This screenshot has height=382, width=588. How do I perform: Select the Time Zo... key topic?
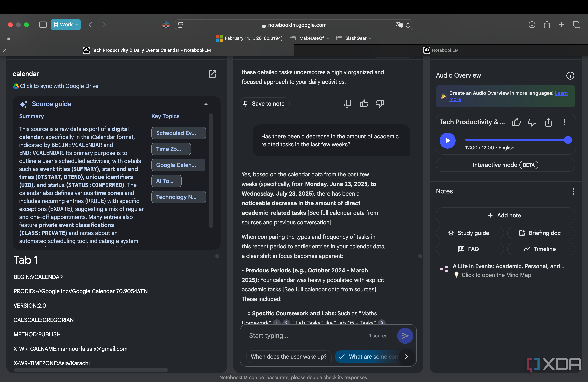[171, 149]
